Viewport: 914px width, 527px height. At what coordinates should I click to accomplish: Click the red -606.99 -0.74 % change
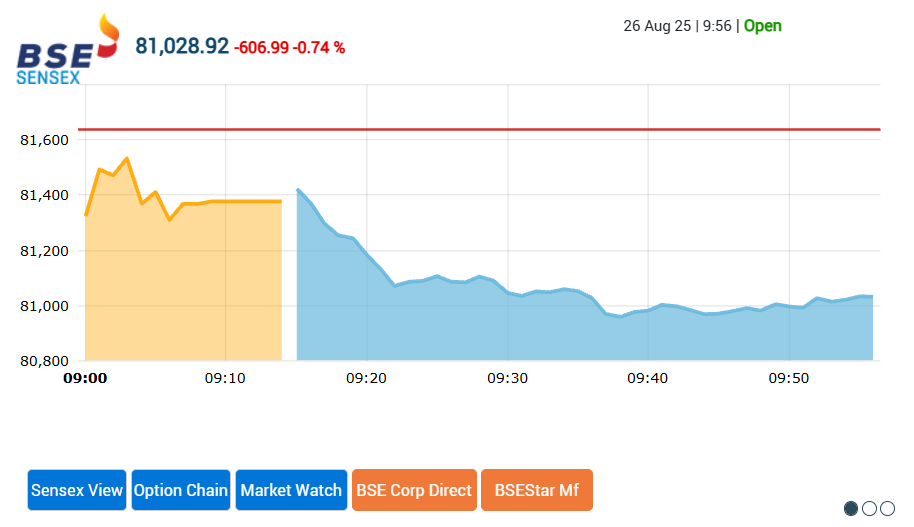click(x=289, y=48)
